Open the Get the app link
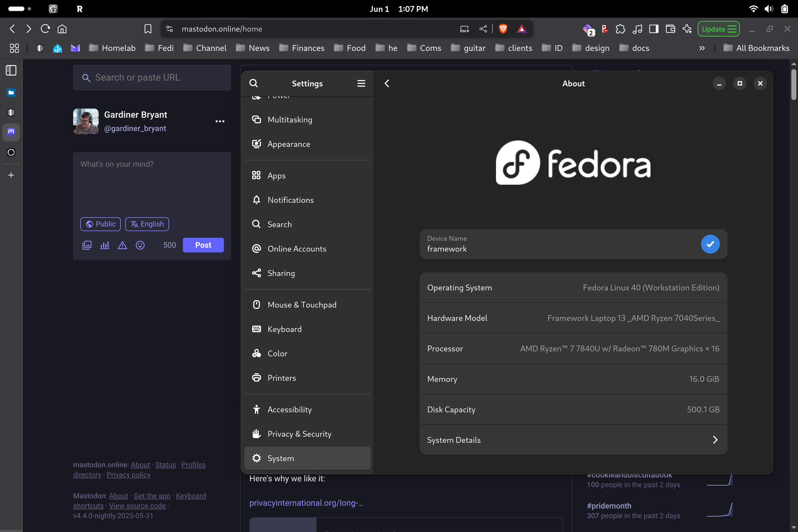This screenshot has height=532, width=798. coord(152,496)
